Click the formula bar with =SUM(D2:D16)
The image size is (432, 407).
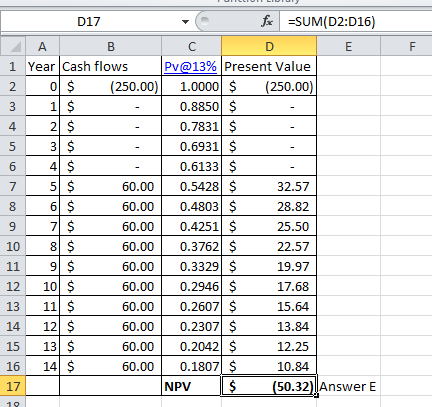click(356, 22)
